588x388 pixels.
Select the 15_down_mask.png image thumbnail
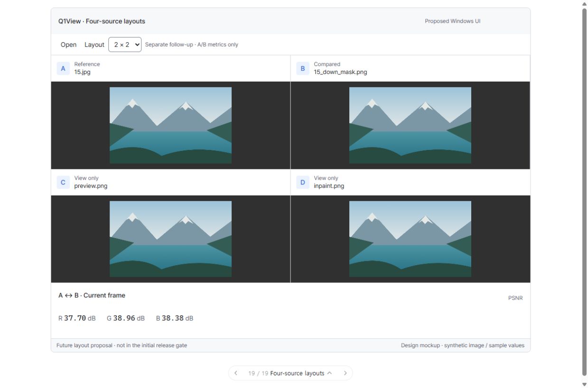coord(410,125)
